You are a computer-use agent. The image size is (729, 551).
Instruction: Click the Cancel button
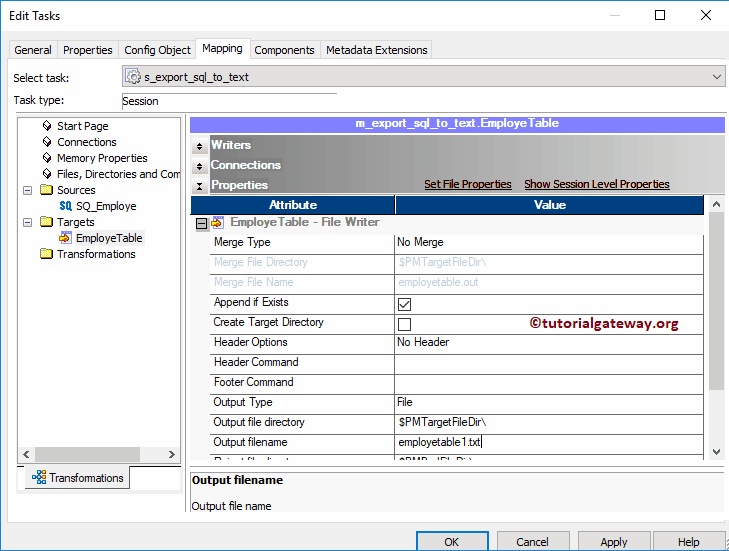pyautogui.click(x=533, y=542)
